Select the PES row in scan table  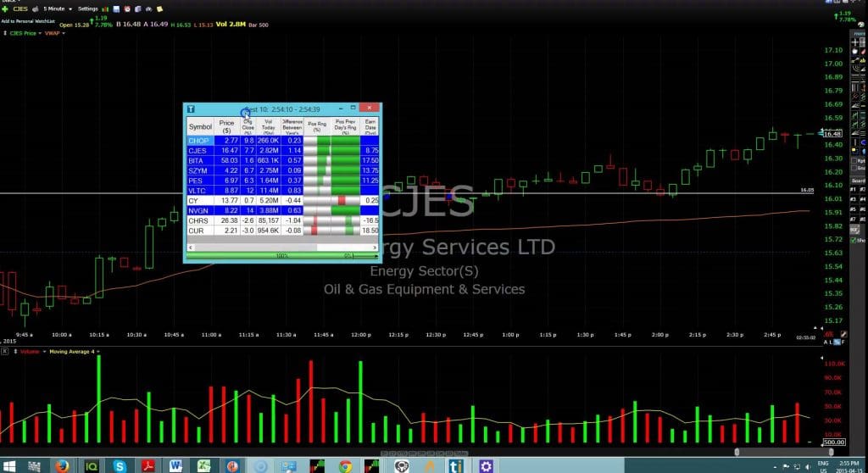click(283, 181)
